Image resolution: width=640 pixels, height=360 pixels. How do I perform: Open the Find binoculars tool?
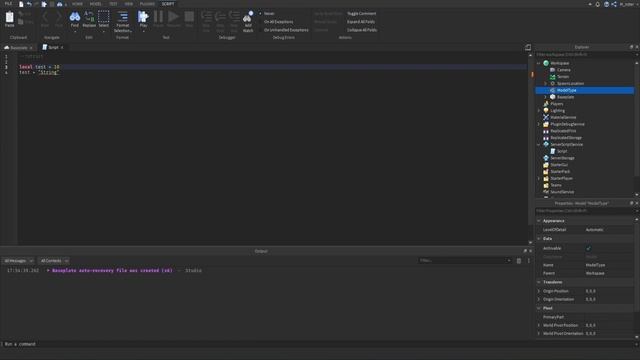(75, 17)
